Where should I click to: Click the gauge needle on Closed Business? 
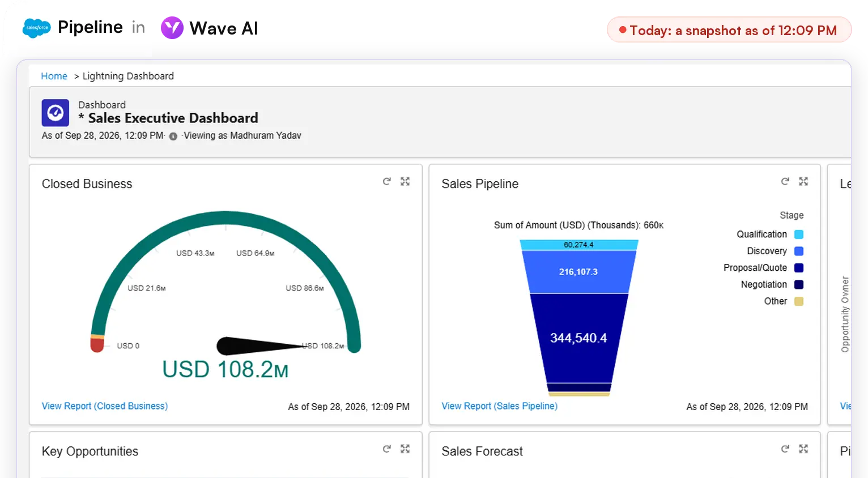coord(262,345)
